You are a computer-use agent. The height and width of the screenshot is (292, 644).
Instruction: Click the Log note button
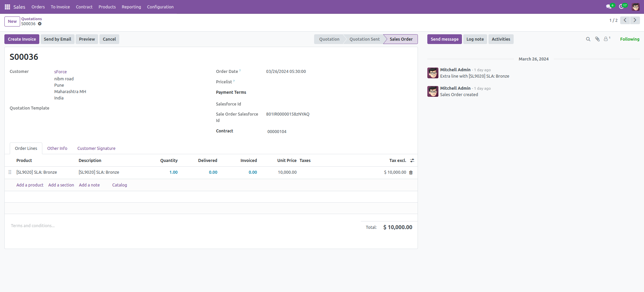pos(475,39)
